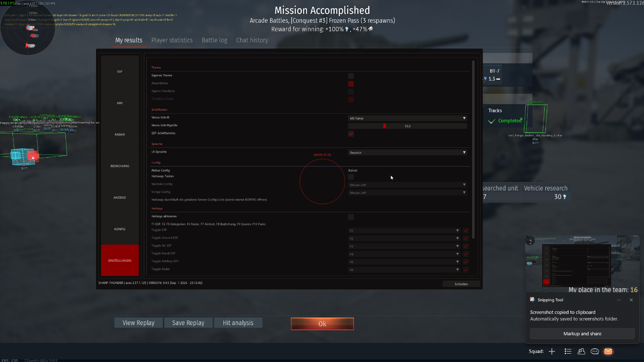Select ANZEIGE in the overlay sidebar
The image size is (644, 362).
coord(120,198)
